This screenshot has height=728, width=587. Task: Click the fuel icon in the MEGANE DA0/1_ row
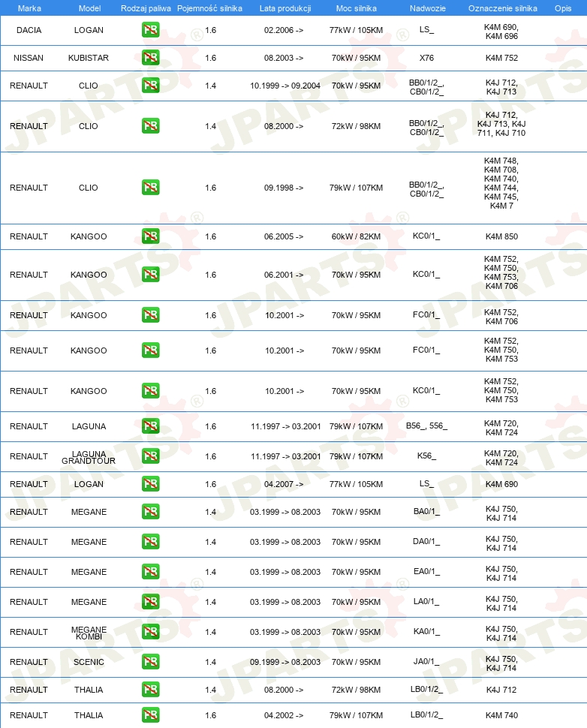click(x=150, y=542)
